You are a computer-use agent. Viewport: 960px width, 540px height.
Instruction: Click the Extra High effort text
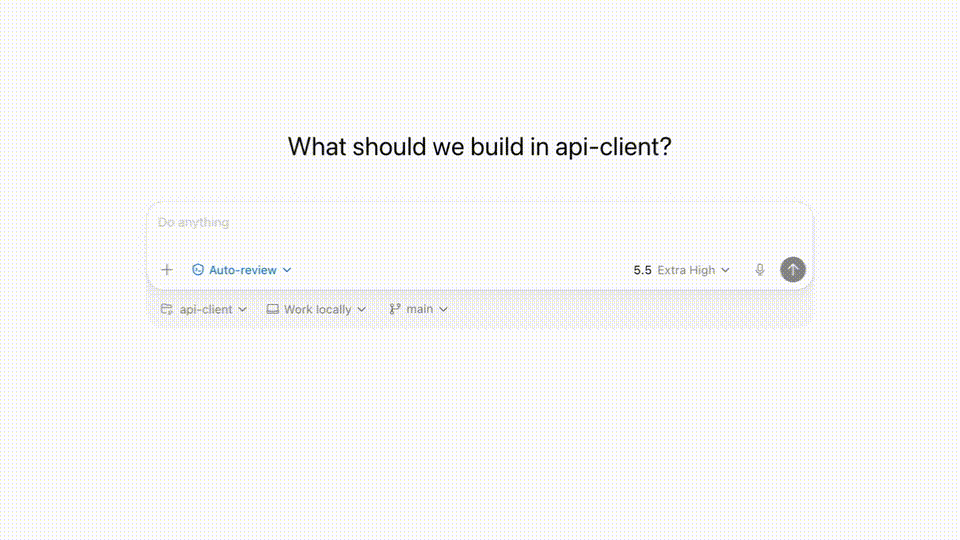point(686,270)
